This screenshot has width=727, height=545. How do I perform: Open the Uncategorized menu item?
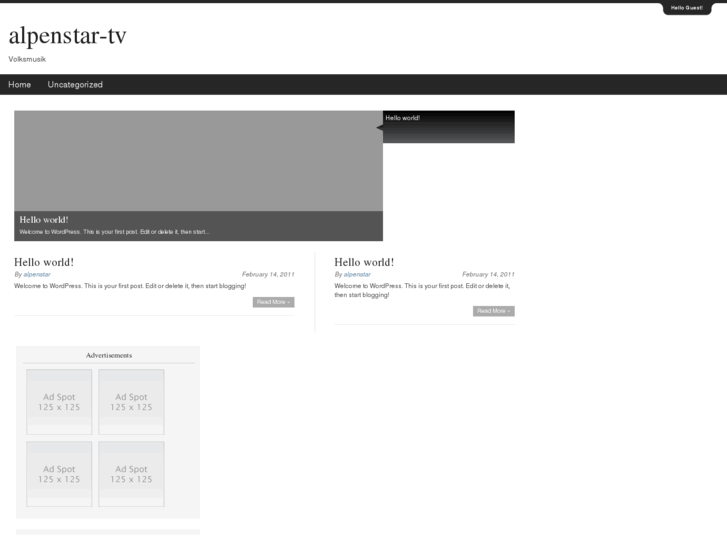click(x=75, y=84)
